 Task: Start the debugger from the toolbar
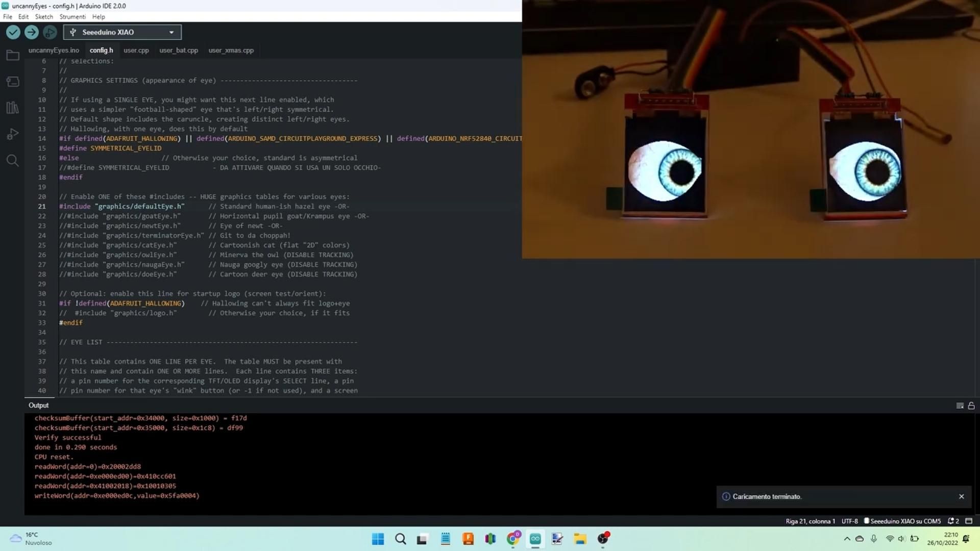point(50,32)
